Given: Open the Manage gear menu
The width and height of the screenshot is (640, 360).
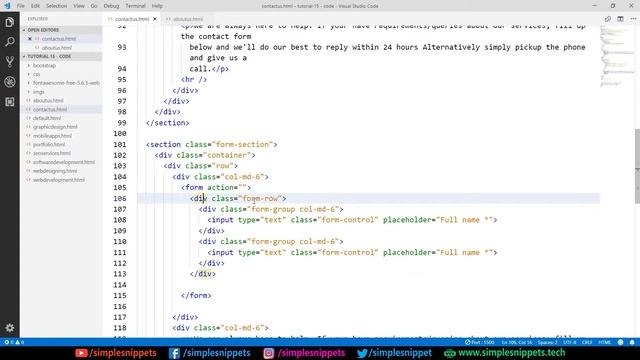Looking at the screenshot, I should pos(10,327).
